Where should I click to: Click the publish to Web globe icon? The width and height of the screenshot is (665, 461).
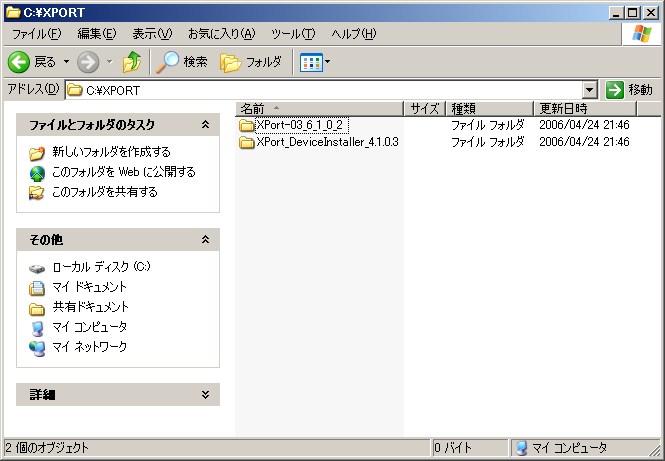point(37,173)
